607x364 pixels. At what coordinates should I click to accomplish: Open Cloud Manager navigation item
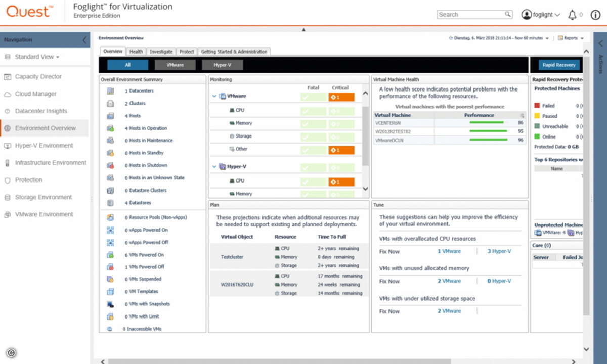click(x=35, y=94)
